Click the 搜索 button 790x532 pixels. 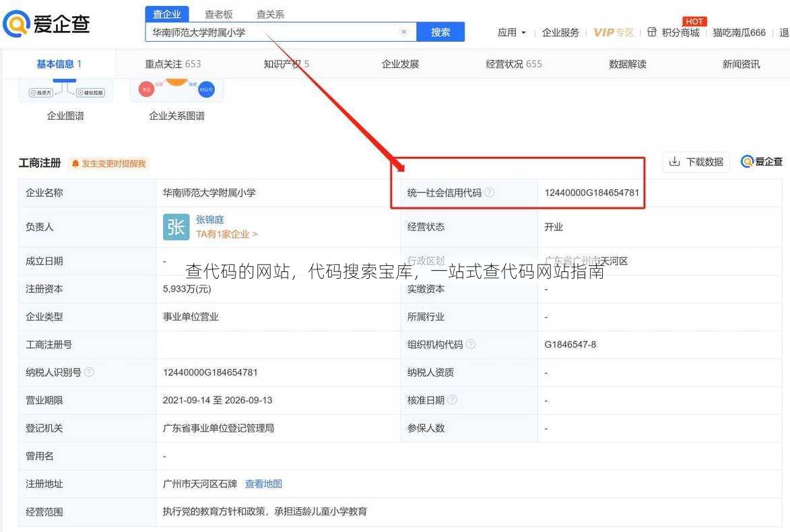click(440, 32)
